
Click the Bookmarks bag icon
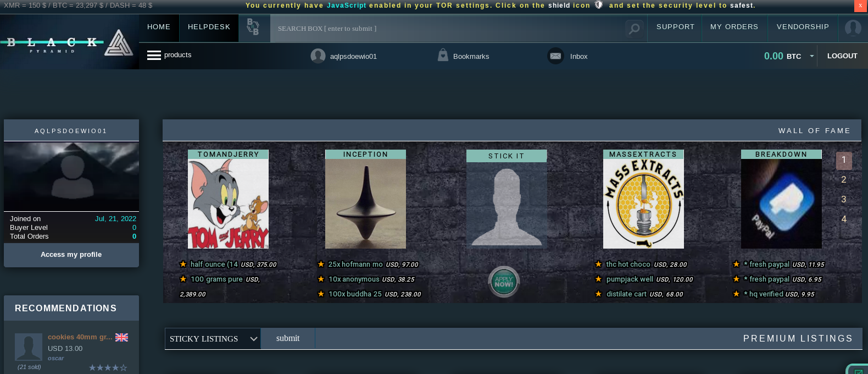[x=443, y=56]
